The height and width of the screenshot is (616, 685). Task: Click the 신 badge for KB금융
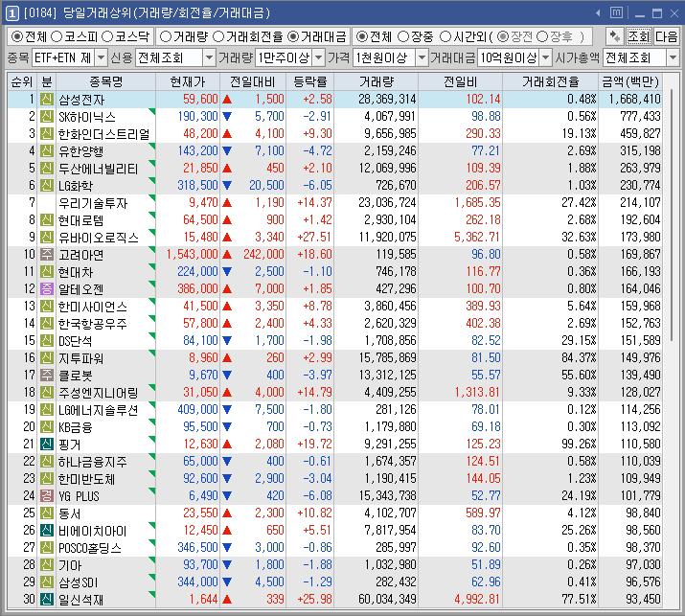pyautogui.click(x=46, y=427)
